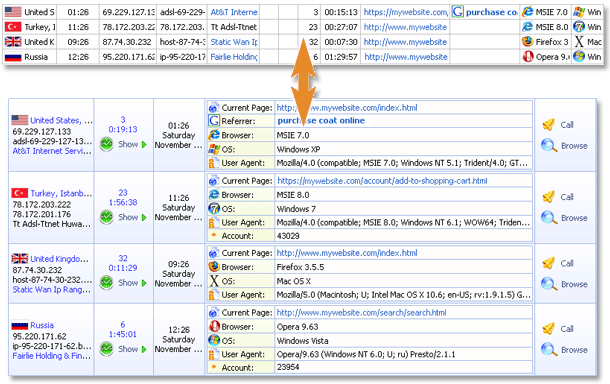
Task: Open the search.html current page link
Action: tap(361, 312)
